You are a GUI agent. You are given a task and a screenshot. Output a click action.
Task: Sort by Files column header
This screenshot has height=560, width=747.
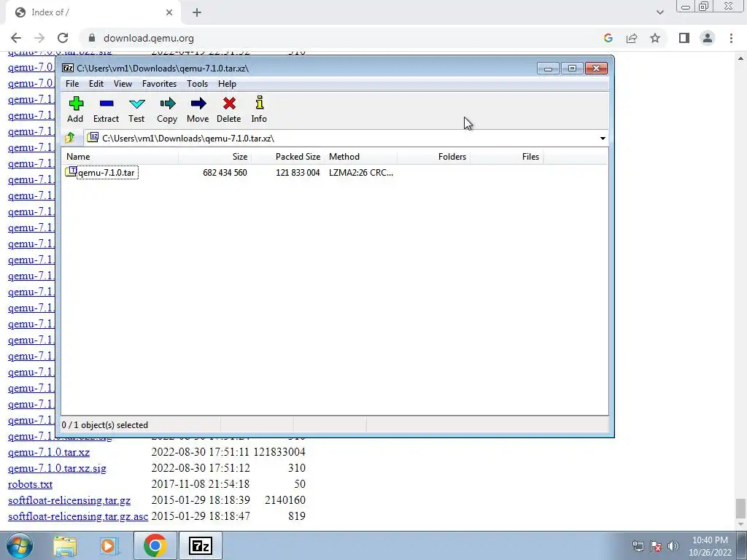[x=506, y=157]
